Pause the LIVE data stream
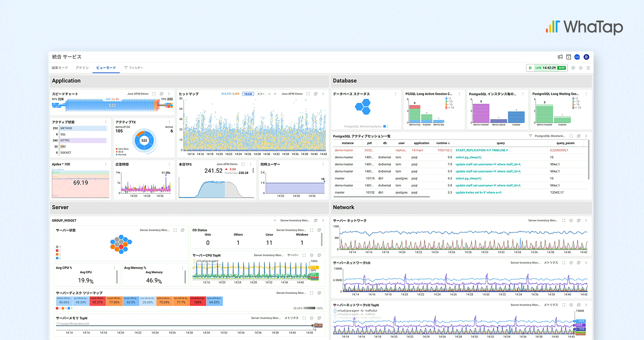 click(x=530, y=68)
